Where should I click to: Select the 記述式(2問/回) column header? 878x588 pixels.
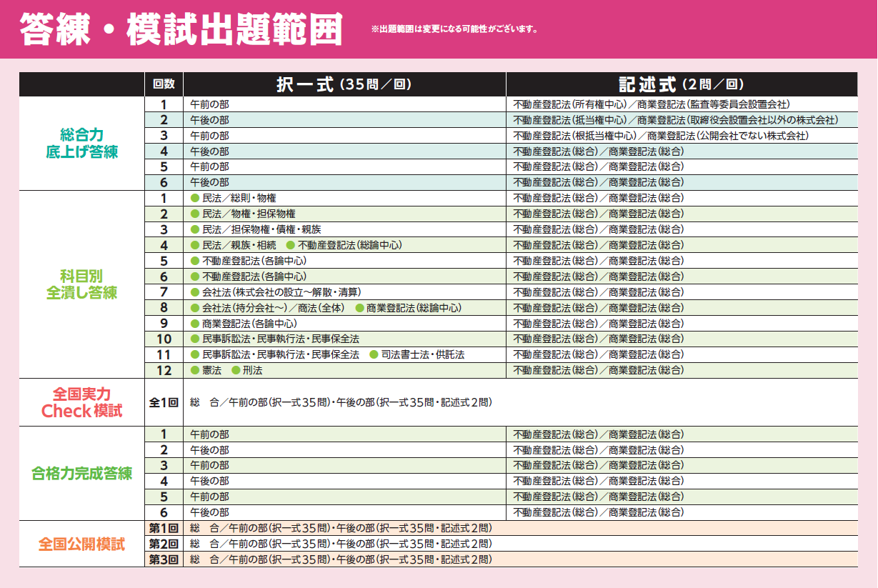(x=681, y=84)
